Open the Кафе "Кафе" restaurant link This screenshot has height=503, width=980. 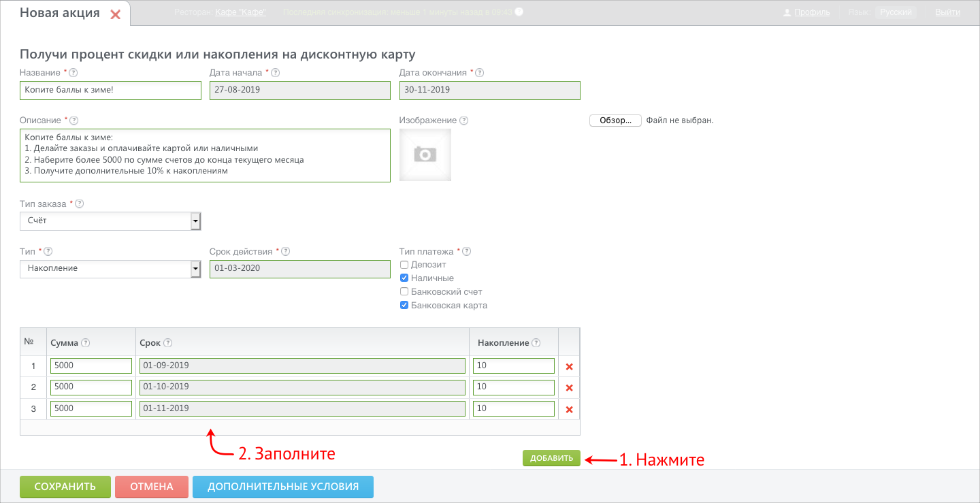[x=241, y=12]
